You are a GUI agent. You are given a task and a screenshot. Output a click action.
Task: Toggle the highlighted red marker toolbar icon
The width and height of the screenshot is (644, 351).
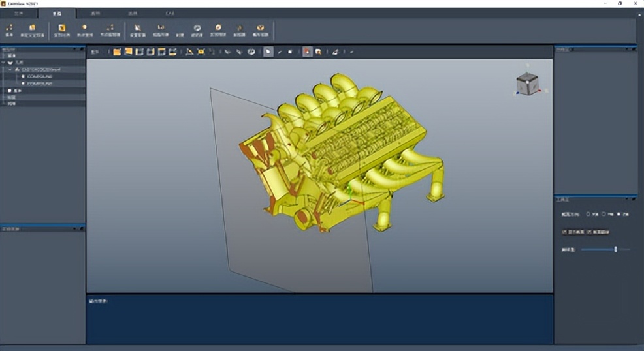tap(307, 52)
